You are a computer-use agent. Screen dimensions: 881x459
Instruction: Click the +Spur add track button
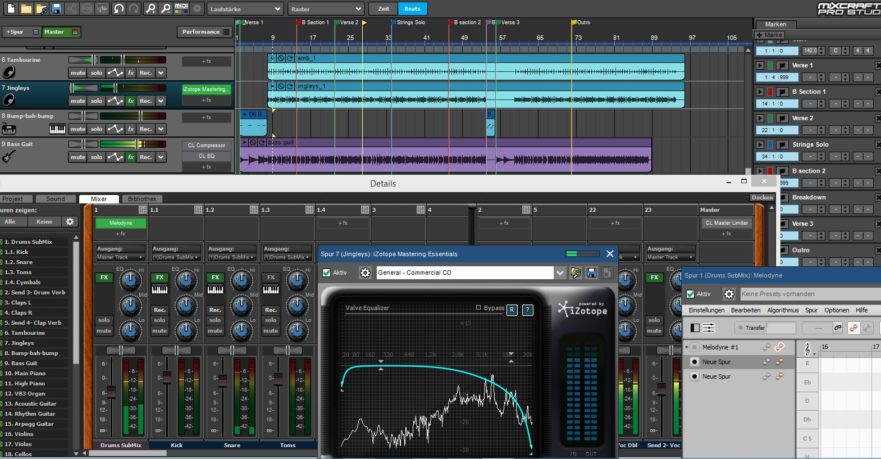[20, 32]
